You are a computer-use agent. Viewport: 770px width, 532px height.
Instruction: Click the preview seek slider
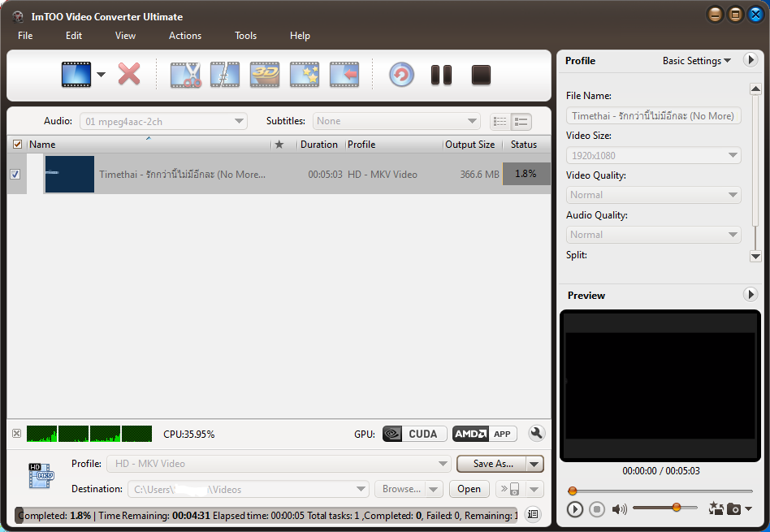coord(660,491)
